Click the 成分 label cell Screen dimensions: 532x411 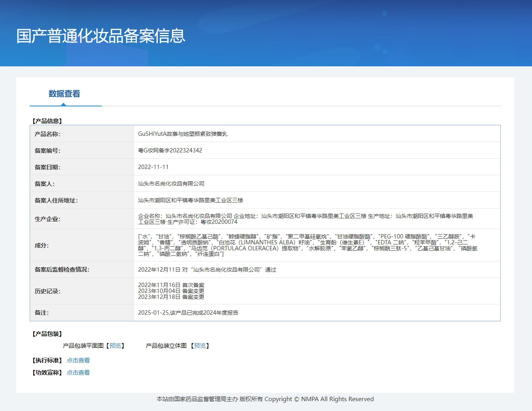82,245
